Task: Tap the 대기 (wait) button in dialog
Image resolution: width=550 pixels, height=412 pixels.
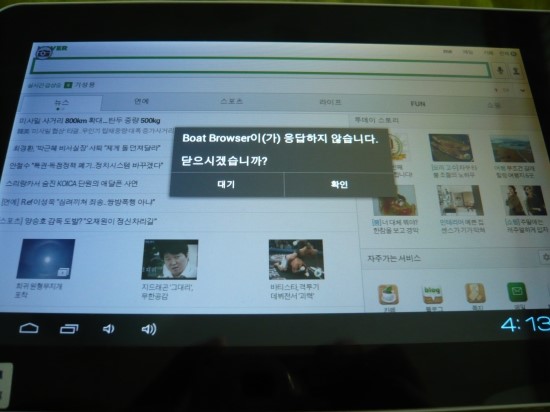Action: (227, 184)
